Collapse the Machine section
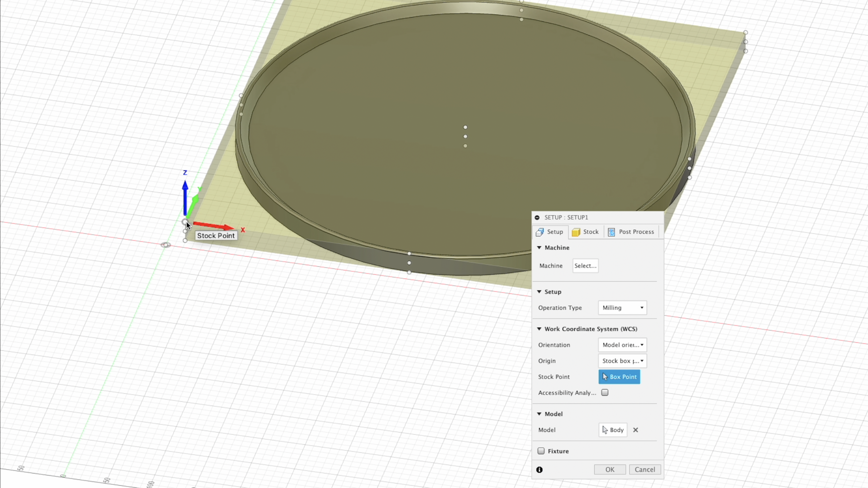This screenshot has width=868, height=488. (539, 248)
